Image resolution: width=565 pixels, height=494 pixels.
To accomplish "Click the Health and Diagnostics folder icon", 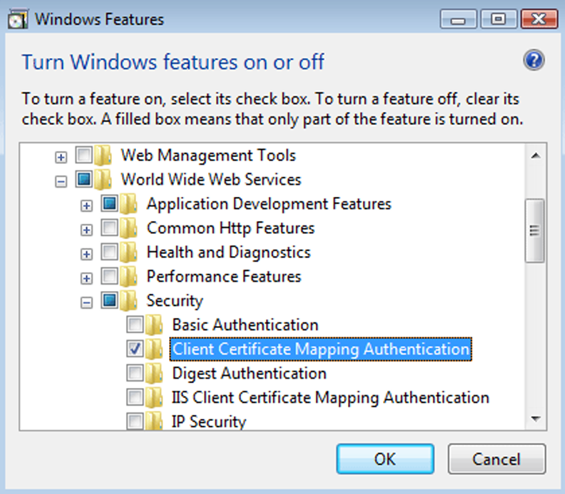I will click(x=129, y=252).
